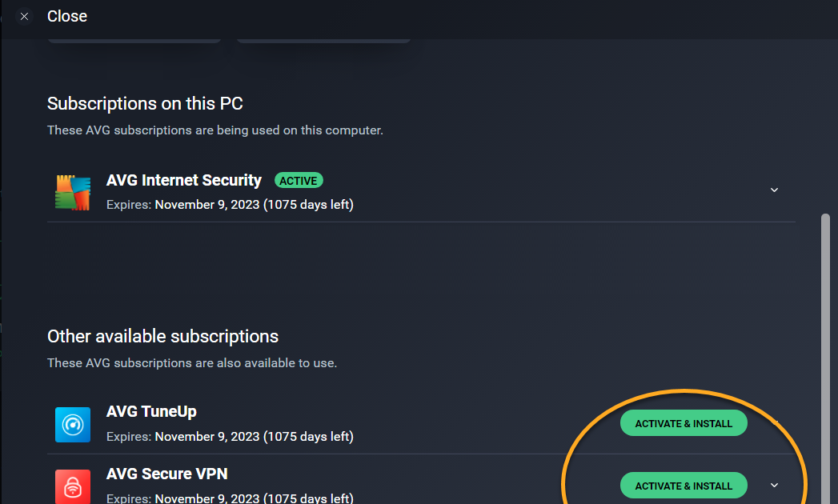Image resolution: width=838 pixels, height=504 pixels.
Task: Click the green ACTIVE status badge
Action: click(299, 181)
